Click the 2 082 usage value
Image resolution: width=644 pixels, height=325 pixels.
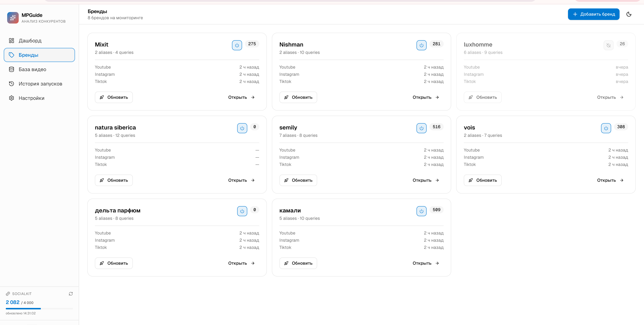coord(13,302)
